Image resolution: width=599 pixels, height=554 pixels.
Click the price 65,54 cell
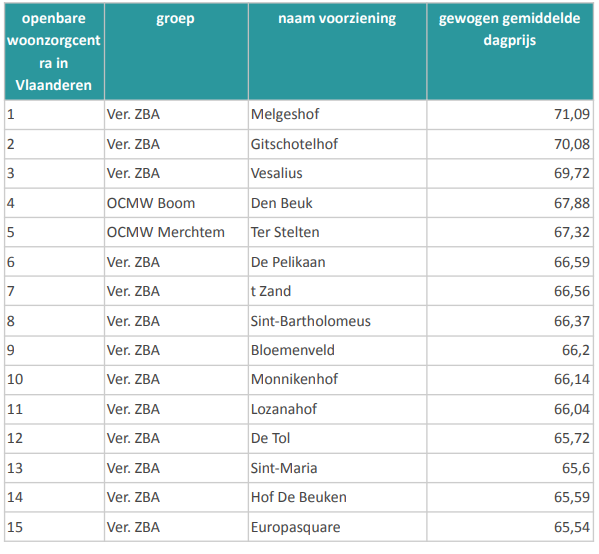pos(510,527)
